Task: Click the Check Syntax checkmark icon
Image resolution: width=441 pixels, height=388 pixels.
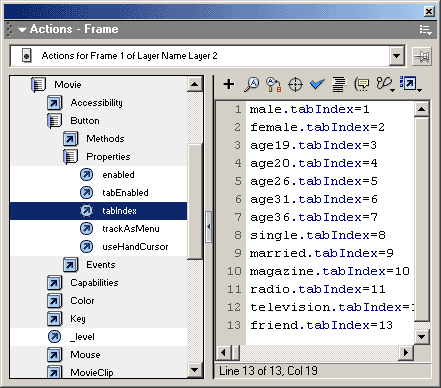Action: [x=317, y=84]
